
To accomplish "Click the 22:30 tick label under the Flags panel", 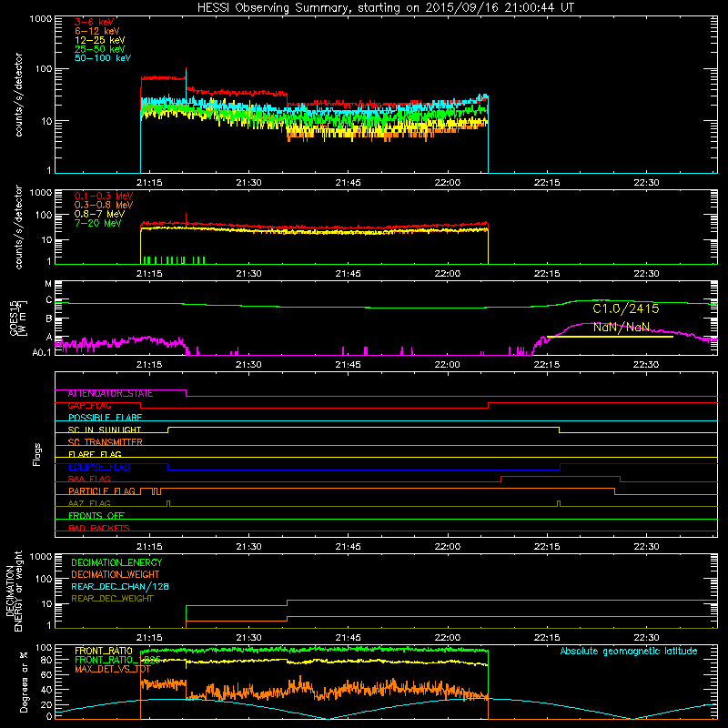I will click(646, 547).
